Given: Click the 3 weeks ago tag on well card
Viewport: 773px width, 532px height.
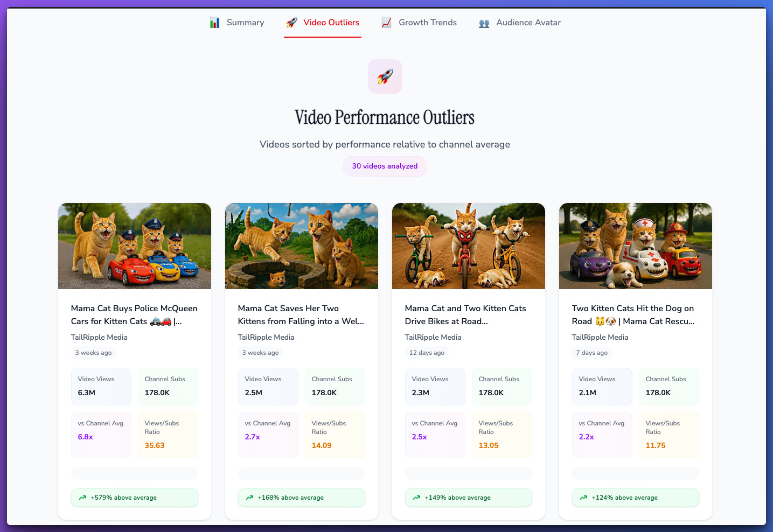Looking at the screenshot, I should pyautogui.click(x=261, y=353).
